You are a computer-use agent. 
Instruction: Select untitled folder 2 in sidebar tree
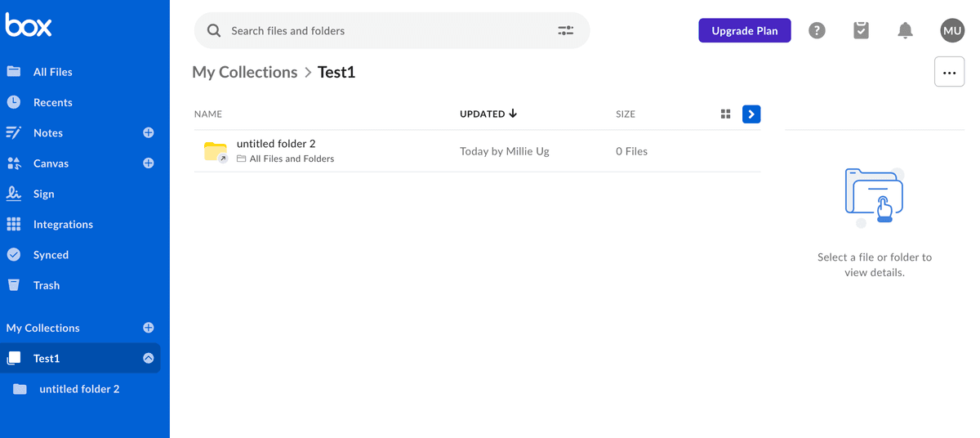[x=79, y=389]
